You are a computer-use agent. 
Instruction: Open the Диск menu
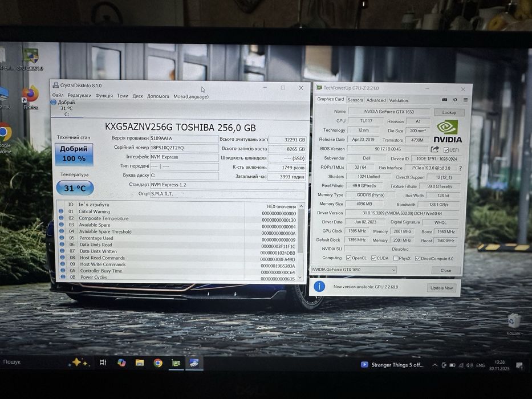(137, 96)
